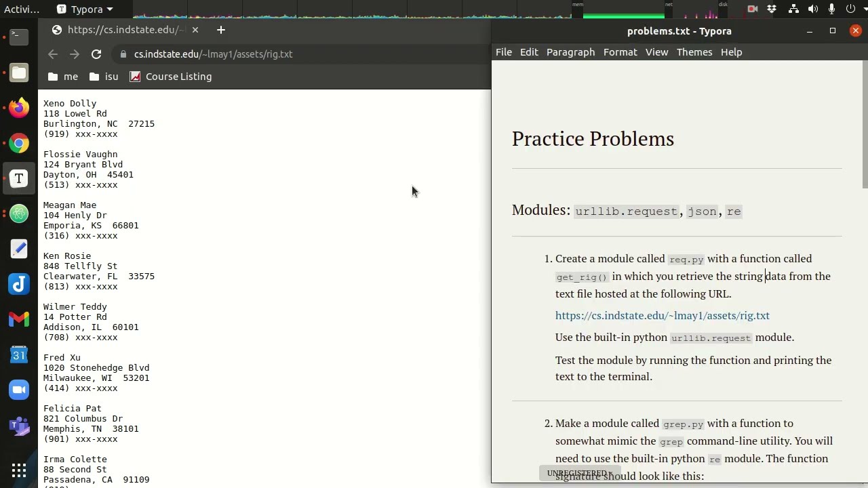Open Terminal from the dock
This screenshot has width=868, height=488.
[x=19, y=37]
